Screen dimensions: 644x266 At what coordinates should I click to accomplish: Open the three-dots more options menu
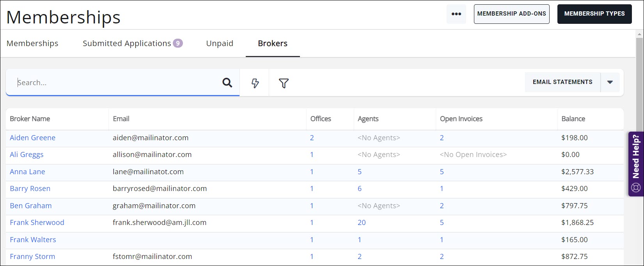click(x=456, y=14)
